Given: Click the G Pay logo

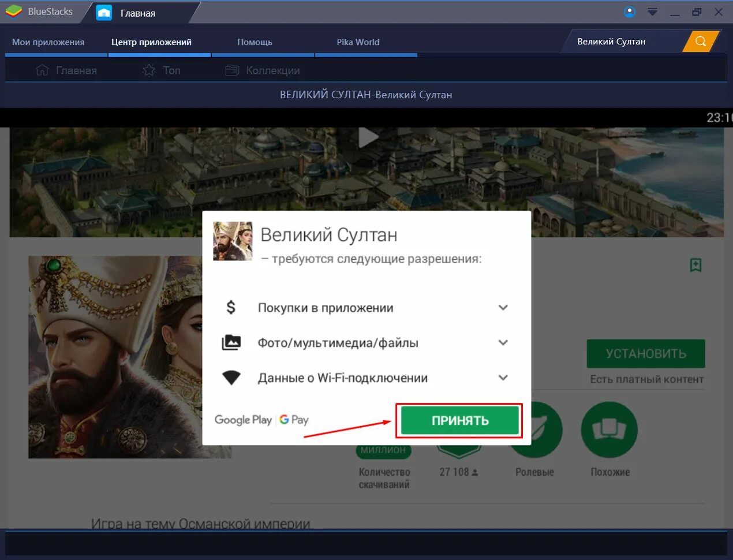Looking at the screenshot, I should click(294, 420).
